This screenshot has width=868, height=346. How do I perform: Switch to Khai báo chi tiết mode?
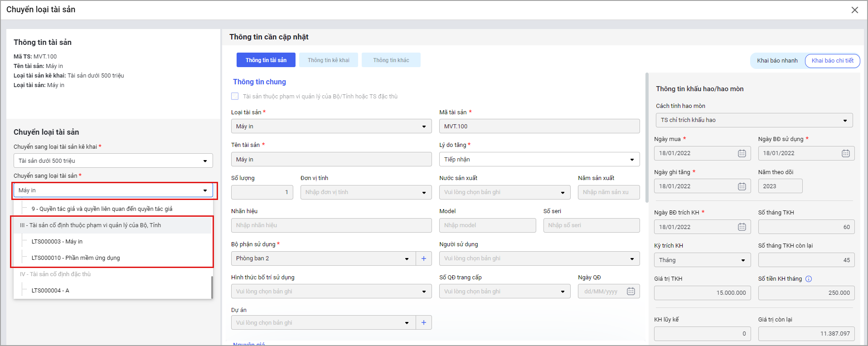pyautogui.click(x=832, y=61)
